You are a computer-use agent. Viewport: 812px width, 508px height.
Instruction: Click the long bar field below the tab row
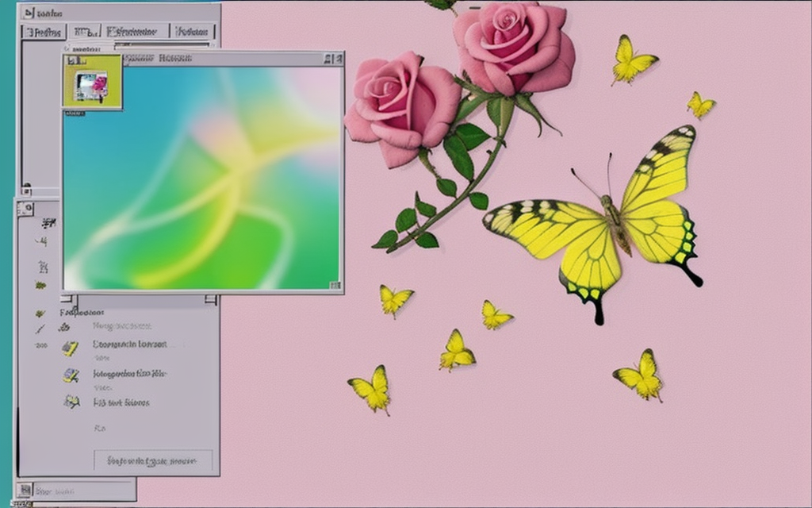(x=162, y=45)
